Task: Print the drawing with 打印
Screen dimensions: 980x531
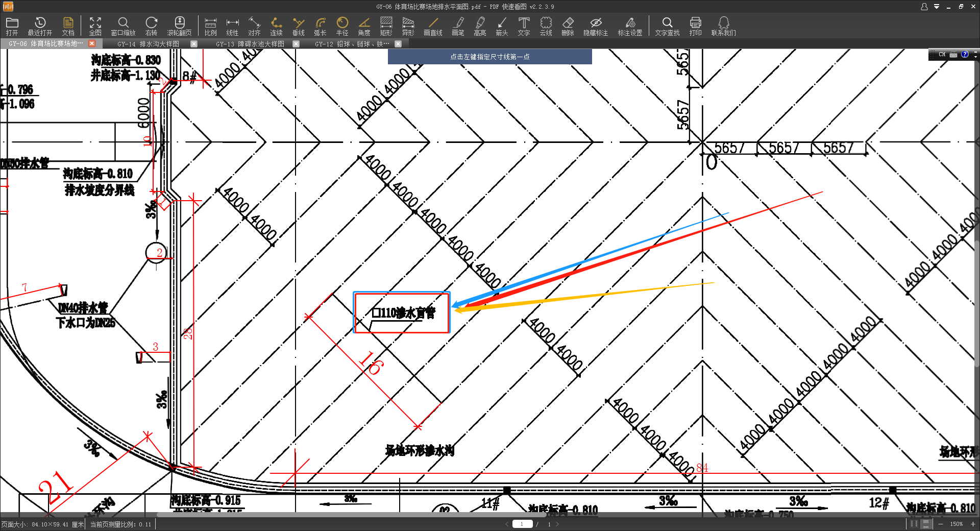Action: tap(695, 26)
